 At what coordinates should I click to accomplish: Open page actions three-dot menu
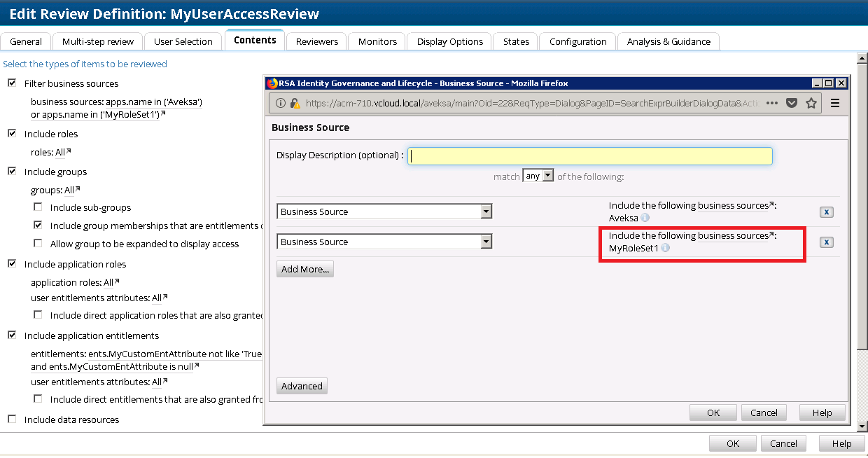tap(772, 103)
